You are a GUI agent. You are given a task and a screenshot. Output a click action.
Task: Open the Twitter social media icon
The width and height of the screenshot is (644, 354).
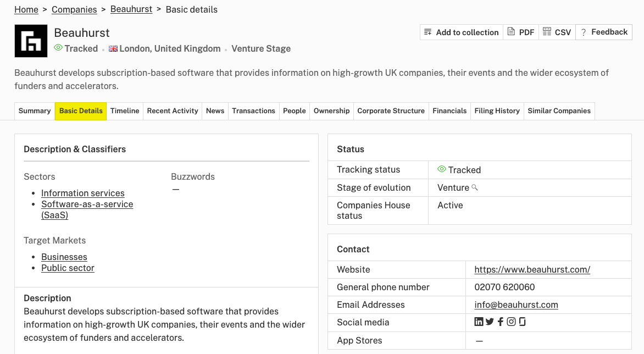(490, 322)
